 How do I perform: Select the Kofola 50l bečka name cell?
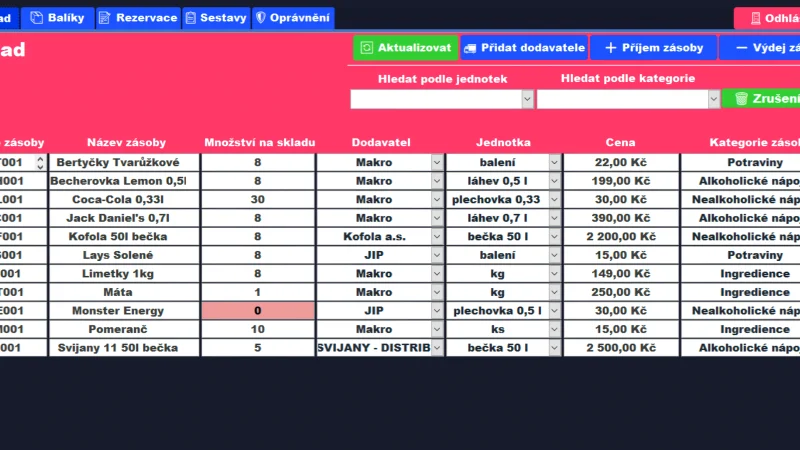point(124,237)
